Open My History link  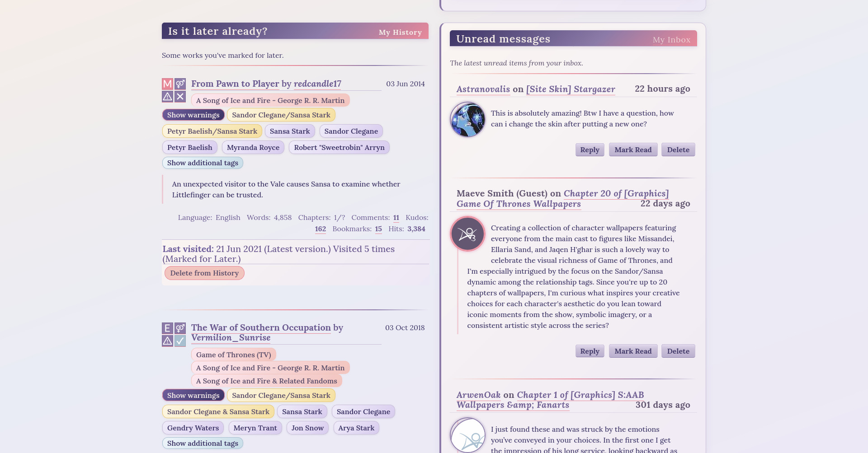coord(400,32)
